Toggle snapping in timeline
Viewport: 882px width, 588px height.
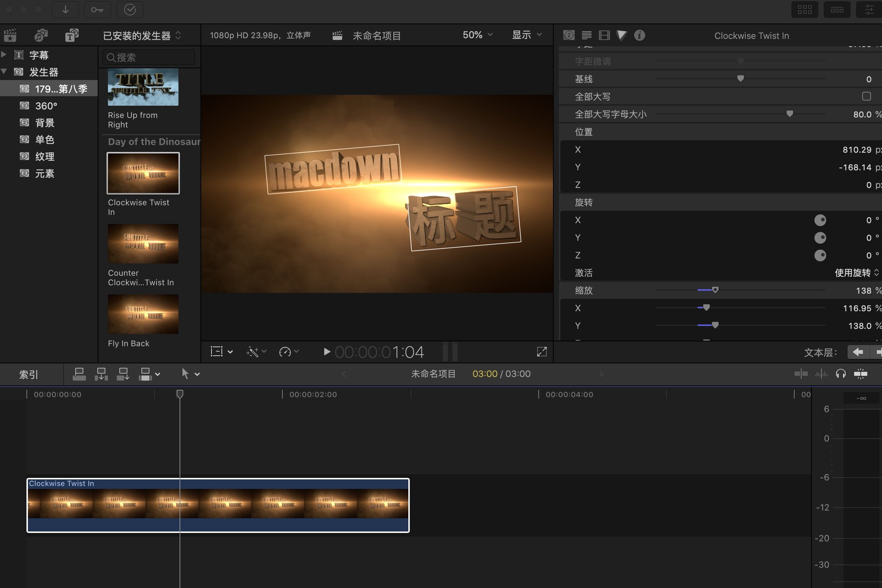click(x=861, y=374)
